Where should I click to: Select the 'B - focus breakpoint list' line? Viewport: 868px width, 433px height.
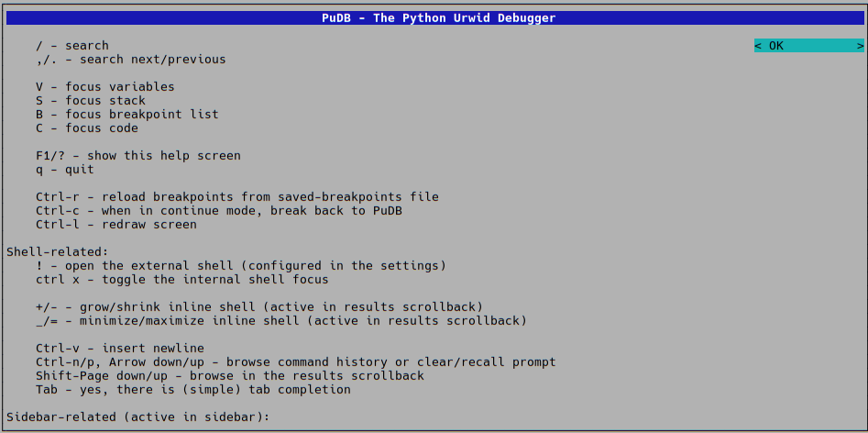pos(126,115)
